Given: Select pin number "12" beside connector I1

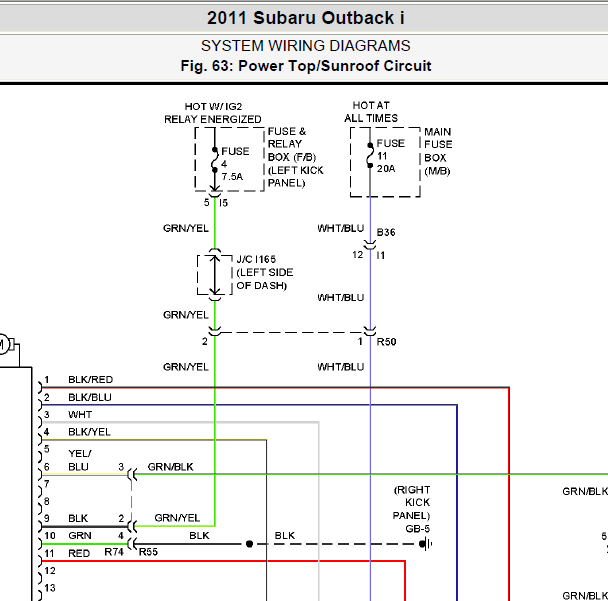Looking at the screenshot, I should click(x=358, y=255).
